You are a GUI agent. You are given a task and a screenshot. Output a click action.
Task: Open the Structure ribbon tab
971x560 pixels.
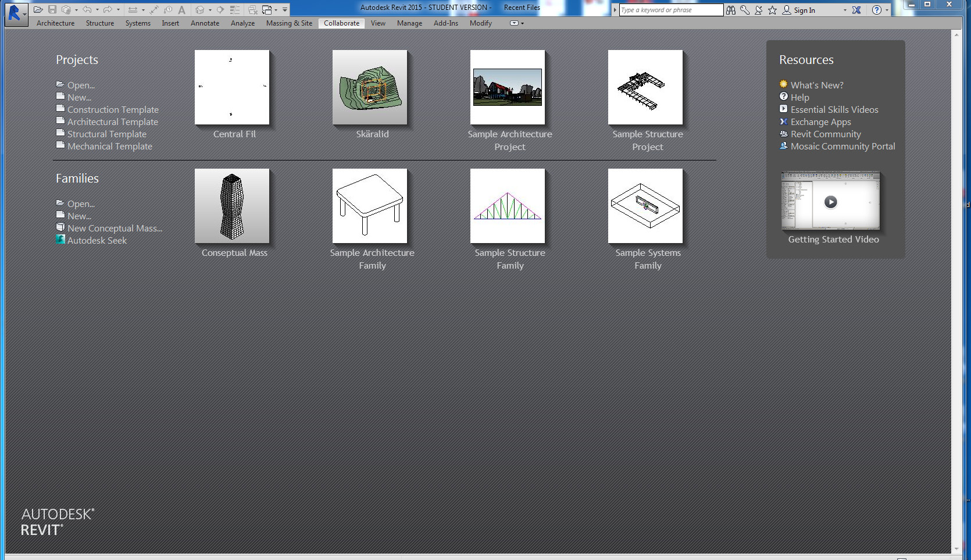click(x=100, y=23)
